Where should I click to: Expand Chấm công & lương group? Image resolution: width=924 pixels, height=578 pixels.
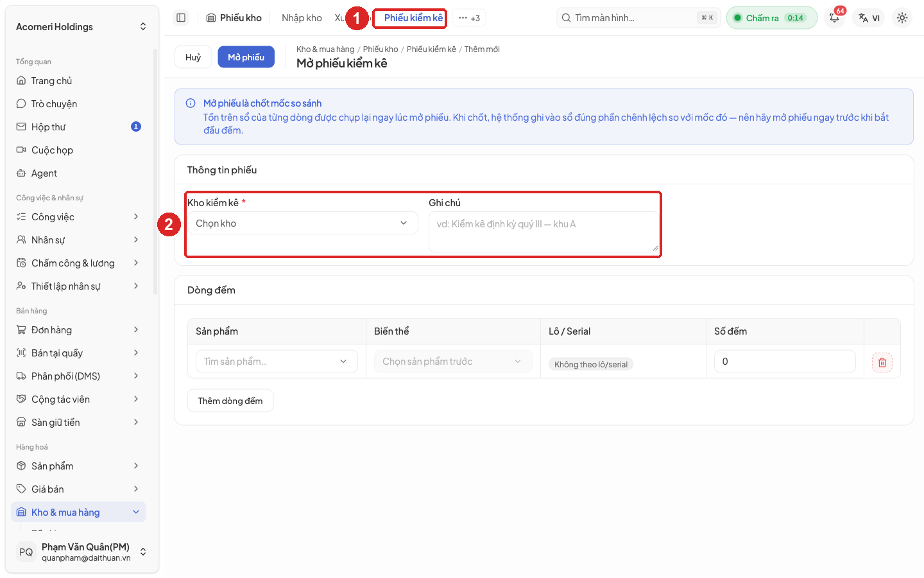79,263
